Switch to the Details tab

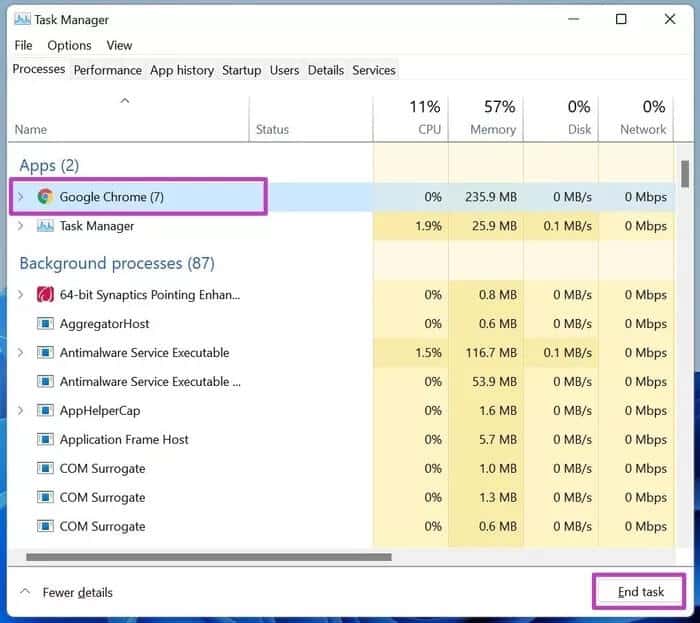click(326, 70)
